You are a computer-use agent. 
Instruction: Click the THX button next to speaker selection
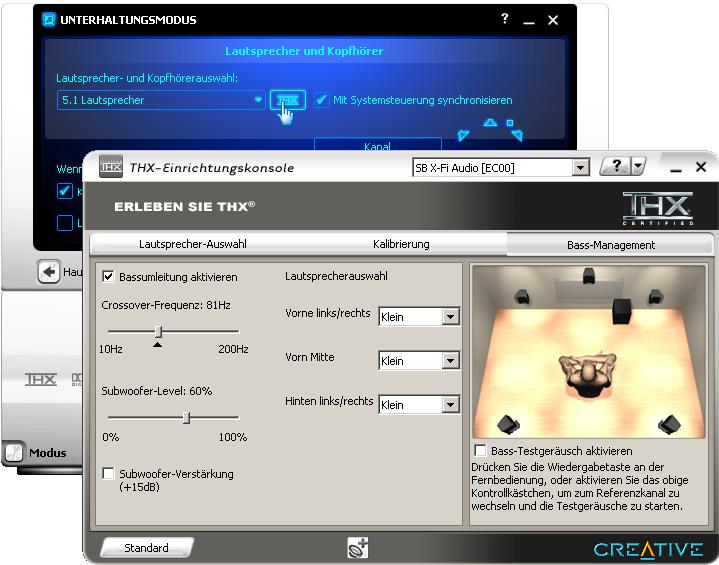tap(288, 100)
